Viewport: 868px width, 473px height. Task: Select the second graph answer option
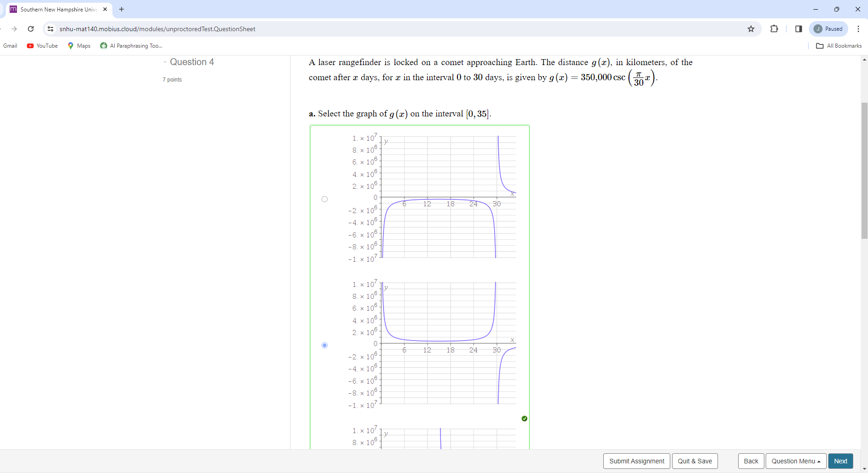point(324,345)
